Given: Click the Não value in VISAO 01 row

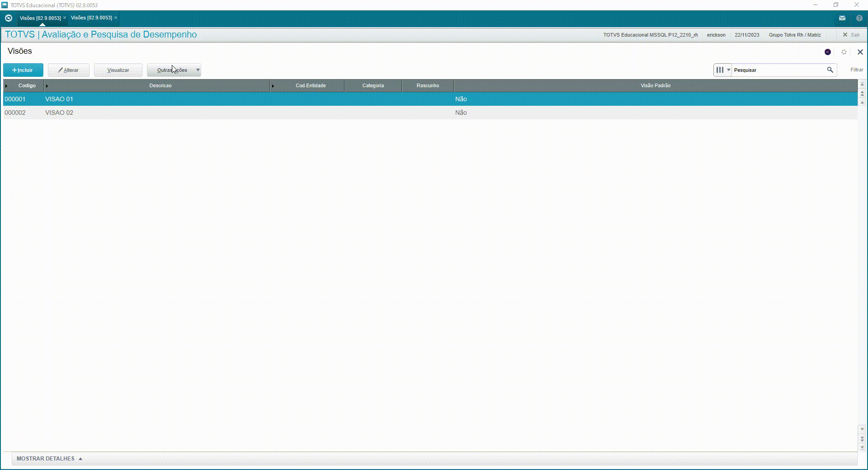Looking at the screenshot, I should tap(461, 99).
